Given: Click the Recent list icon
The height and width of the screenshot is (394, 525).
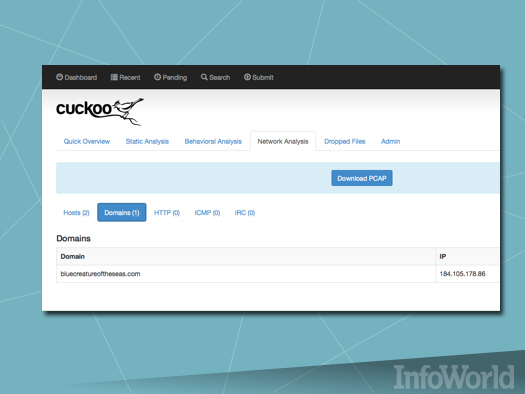Looking at the screenshot, I should 114,77.
